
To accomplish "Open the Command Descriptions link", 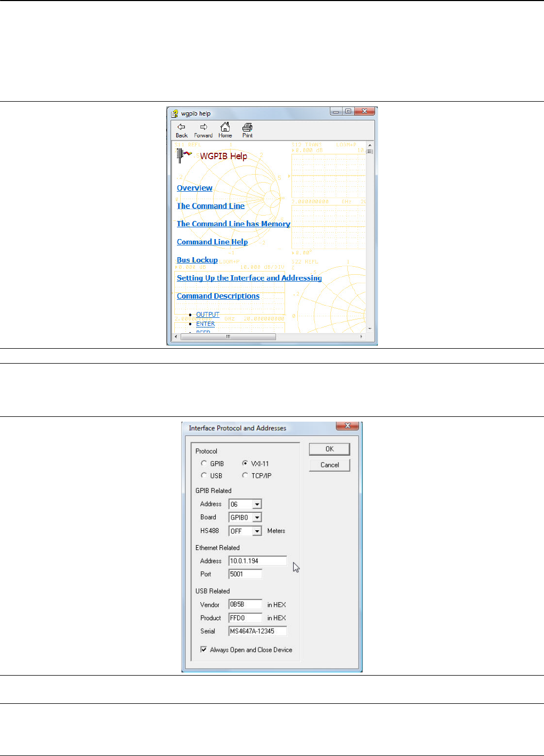I will click(218, 296).
